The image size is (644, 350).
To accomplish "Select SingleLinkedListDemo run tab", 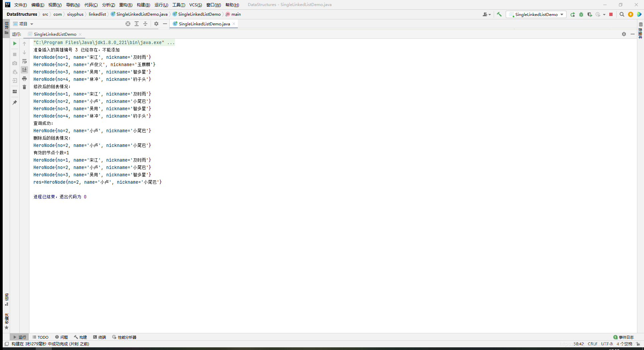I will [55, 34].
